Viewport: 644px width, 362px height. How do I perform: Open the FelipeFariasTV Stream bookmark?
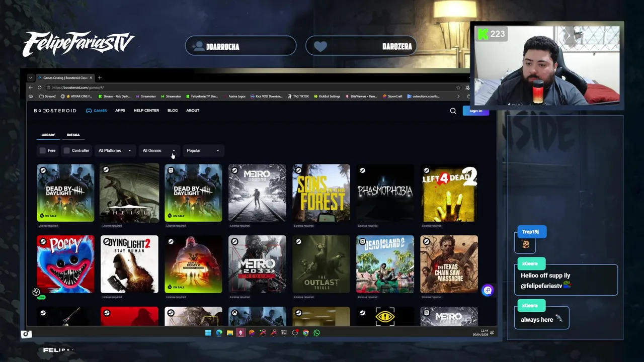[202, 96]
